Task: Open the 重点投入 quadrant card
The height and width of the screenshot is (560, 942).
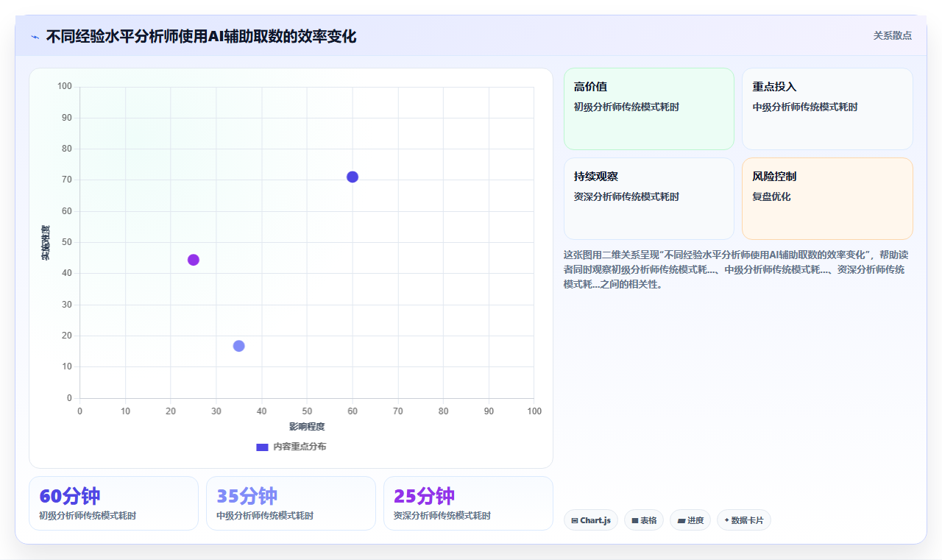Action: pyautogui.click(x=827, y=109)
